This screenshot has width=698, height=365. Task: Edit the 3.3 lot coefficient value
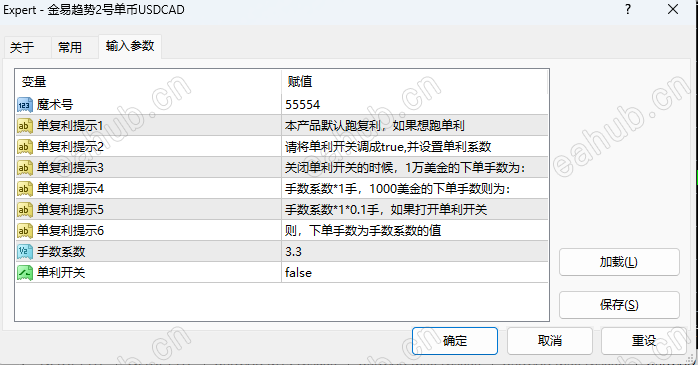pos(293,252)
